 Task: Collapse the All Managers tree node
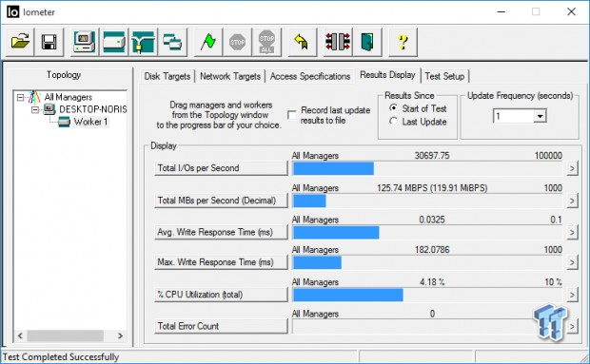[21, 98]
